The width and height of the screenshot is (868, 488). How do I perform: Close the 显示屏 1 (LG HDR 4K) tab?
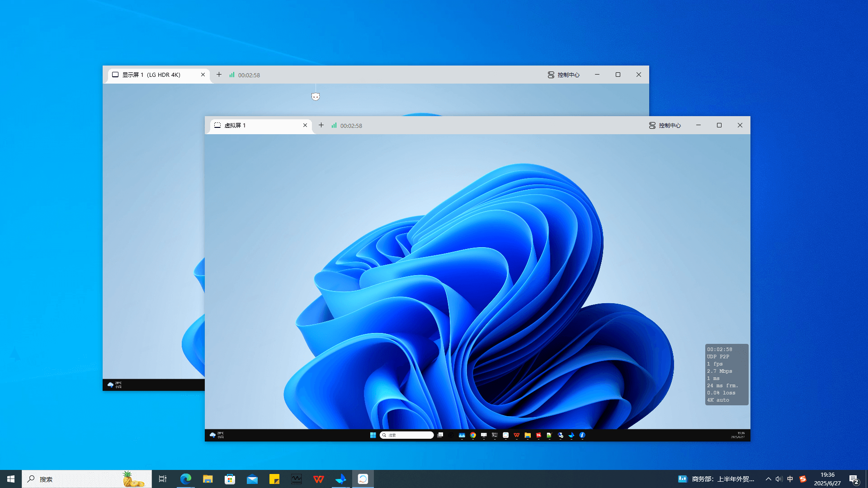[x=203, y=75]
